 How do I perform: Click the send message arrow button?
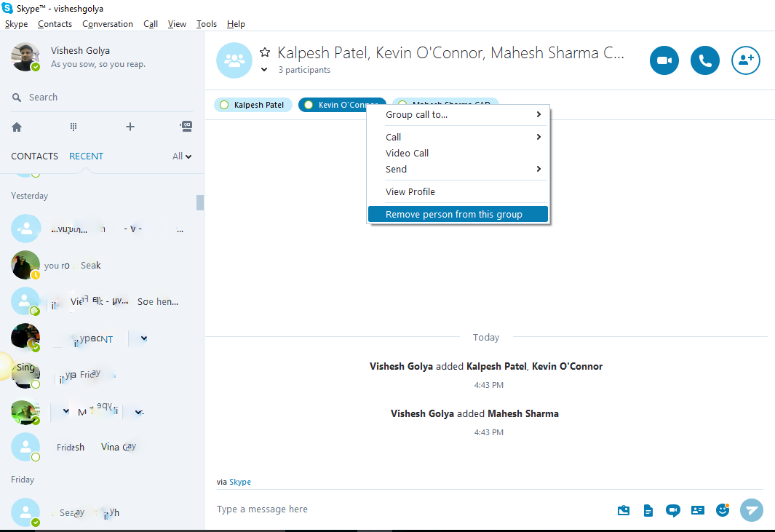click(751, 509)
